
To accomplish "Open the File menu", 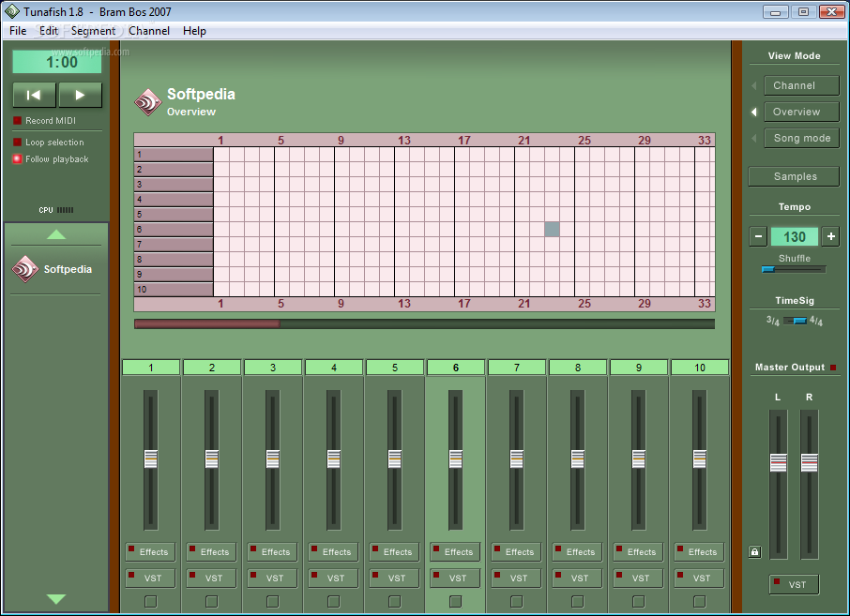I will (18, 31).
